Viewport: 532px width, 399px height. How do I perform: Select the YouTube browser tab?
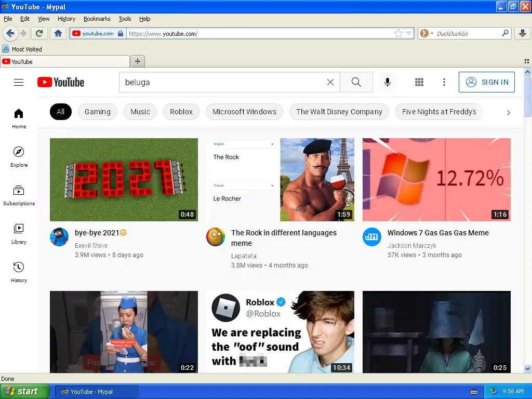[65, 61]
